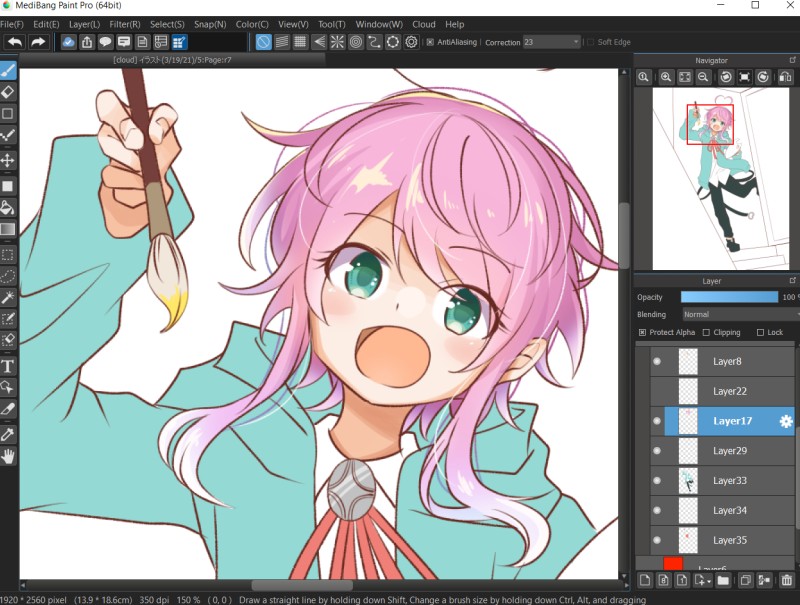Select the Bucket fill tool

click(8, 207)
